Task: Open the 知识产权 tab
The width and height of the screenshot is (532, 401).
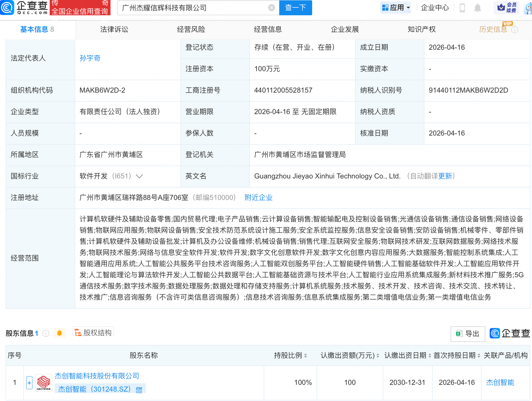Action: coord(421,29)
